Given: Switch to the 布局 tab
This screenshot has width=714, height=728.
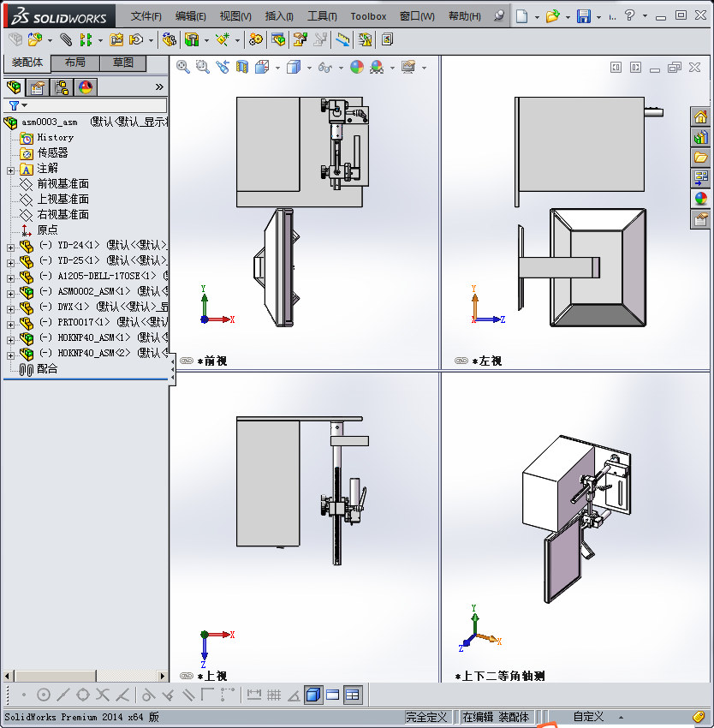Looking at the screenshot, I should tap(74, 63).
